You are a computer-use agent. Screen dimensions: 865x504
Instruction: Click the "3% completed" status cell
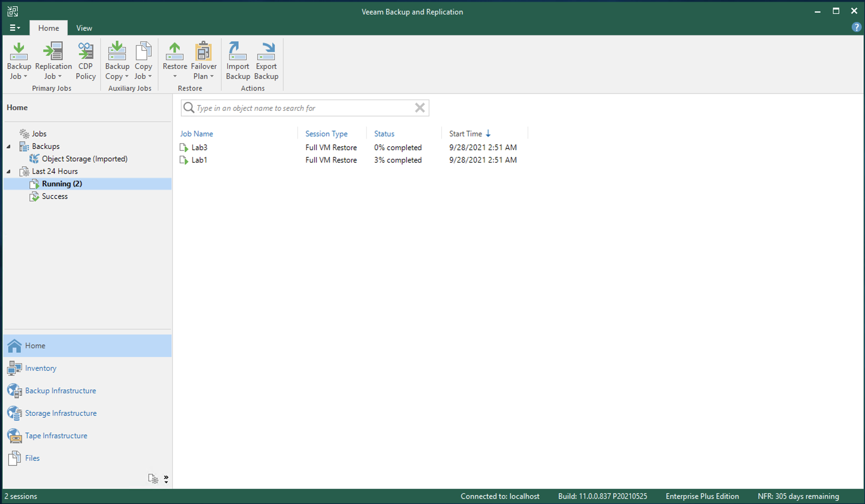pos(398,160)
